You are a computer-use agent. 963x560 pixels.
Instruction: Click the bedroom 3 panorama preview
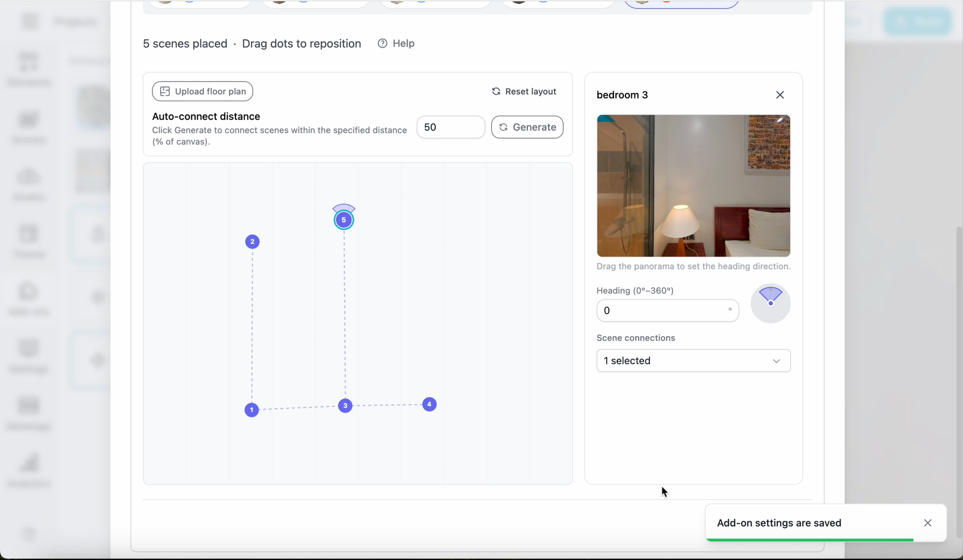click(693, 186)
